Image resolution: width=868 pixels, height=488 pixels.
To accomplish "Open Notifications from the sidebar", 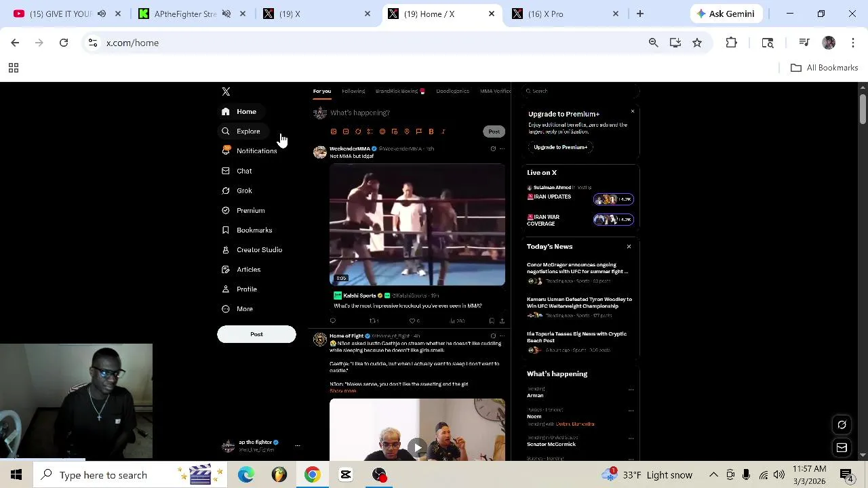I will pos(250,151).
